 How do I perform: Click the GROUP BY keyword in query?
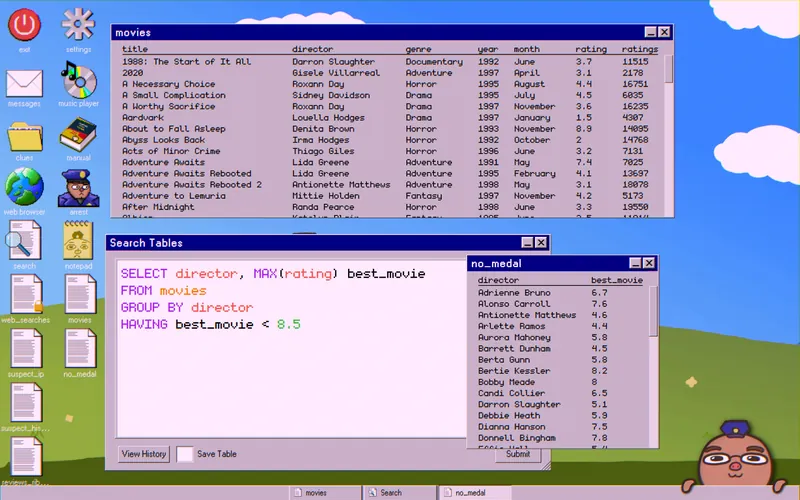point(152,308)
